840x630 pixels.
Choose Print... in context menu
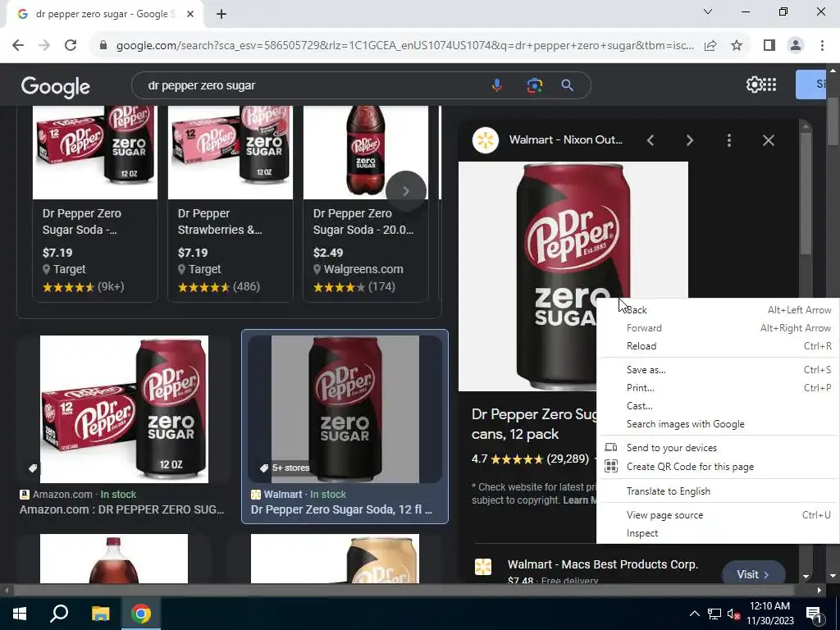click(718, 388)
